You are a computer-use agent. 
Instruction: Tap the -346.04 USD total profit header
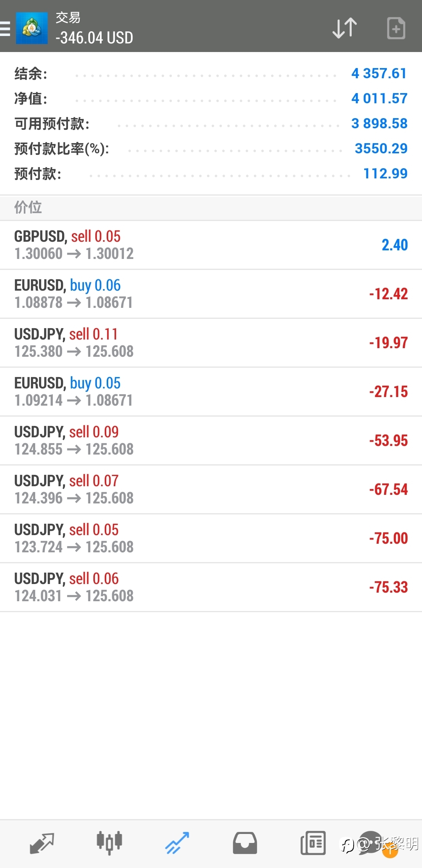point(94,38)
